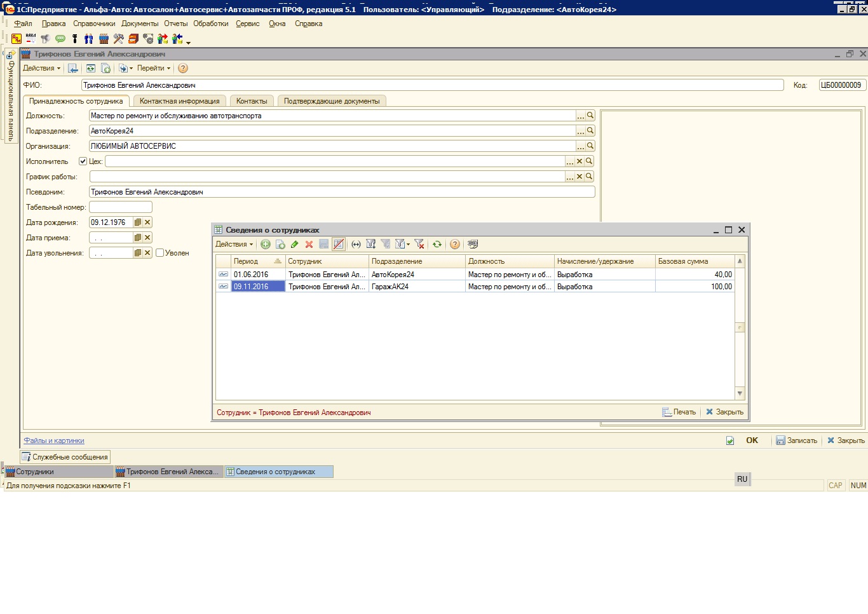868x614 pixels.
Task: Click the disable filter icon with red cross
Action: tap(419, 244)
